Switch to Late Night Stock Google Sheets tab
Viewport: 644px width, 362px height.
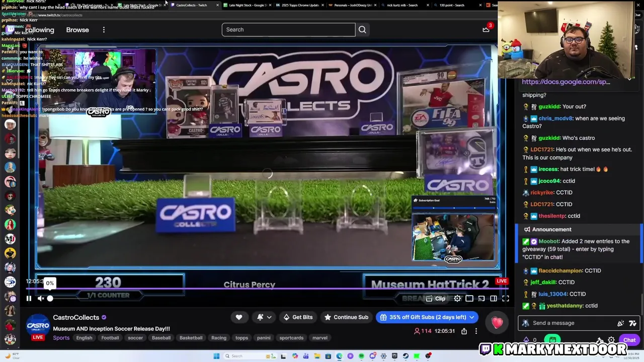247,5
